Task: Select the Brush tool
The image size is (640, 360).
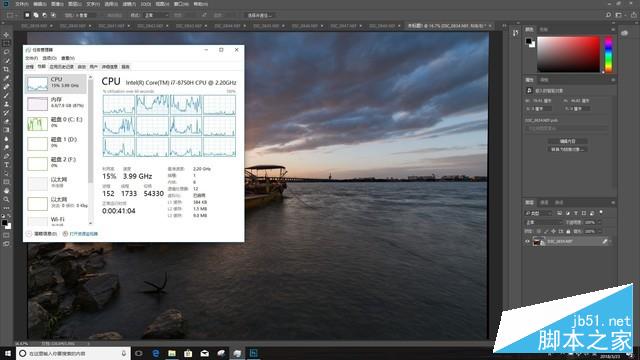Action: [x=6, y=96]
